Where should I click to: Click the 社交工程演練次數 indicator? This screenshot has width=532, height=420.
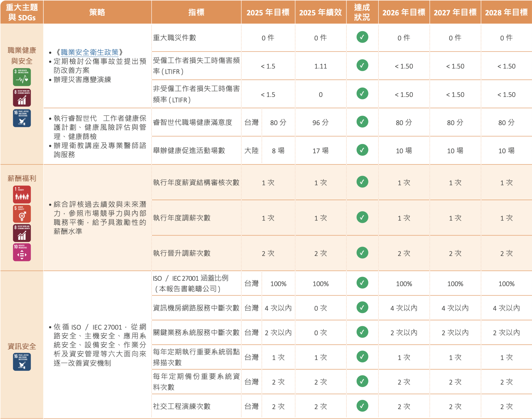tap(182, 406)
